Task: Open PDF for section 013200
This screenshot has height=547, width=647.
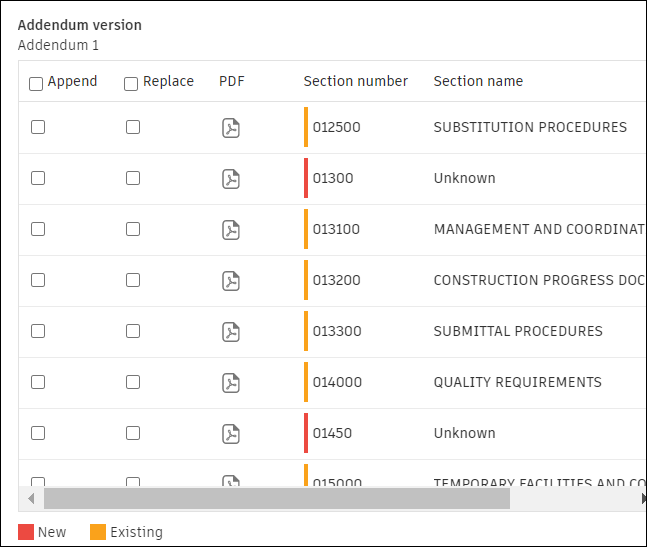Action: tap(231, 281)
